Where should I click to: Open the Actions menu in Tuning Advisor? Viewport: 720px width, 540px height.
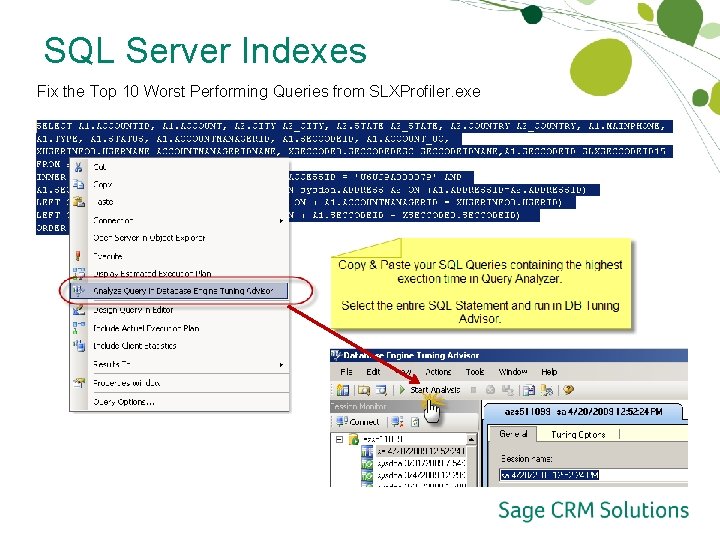point(438,372)
